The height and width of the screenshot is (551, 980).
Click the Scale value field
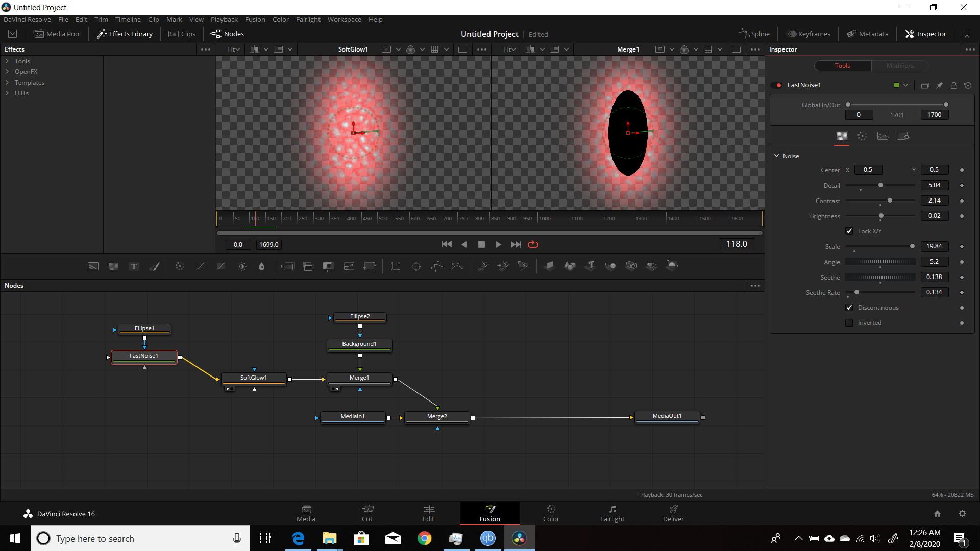coord(934,246)
